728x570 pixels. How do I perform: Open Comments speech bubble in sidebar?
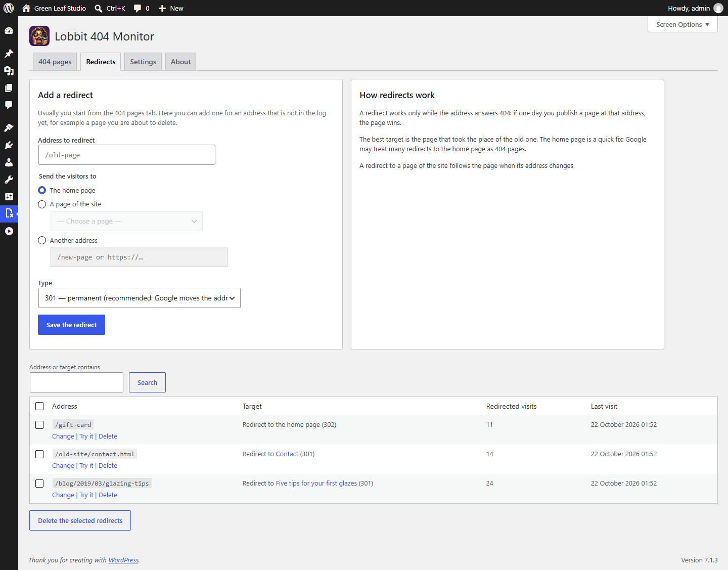coord(9,105)
